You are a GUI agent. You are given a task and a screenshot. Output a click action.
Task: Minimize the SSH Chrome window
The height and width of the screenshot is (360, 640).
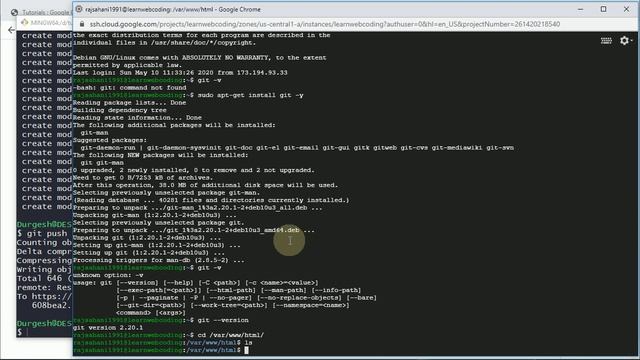pos(580,9)
